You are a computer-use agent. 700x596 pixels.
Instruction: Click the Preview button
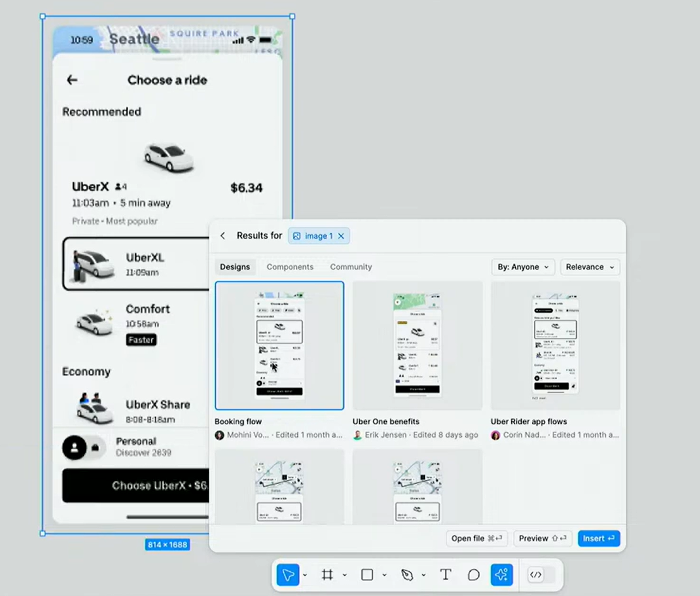[543, 539]
